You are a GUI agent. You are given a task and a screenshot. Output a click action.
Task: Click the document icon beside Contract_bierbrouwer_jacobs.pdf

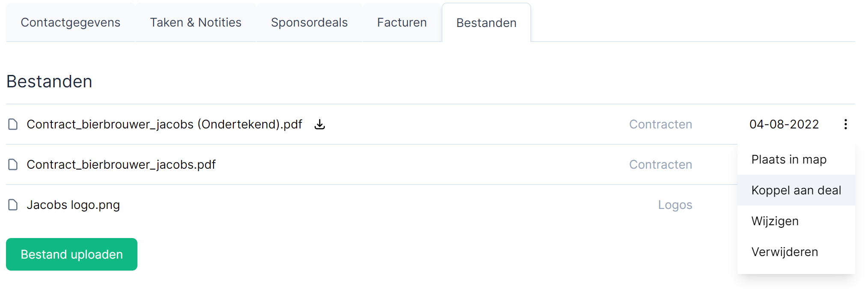[x=13, y=164]
